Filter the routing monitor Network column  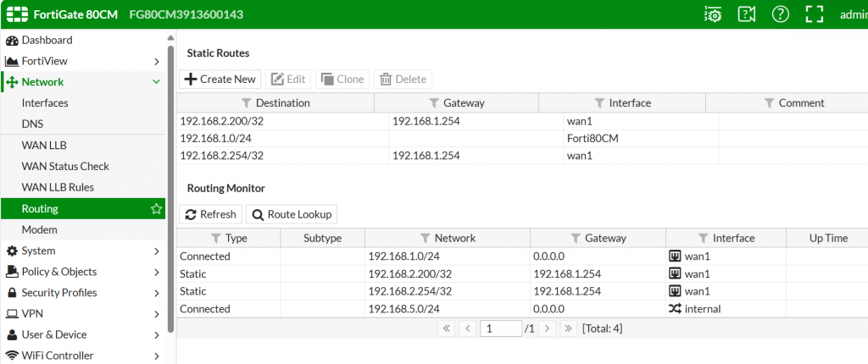tap(425, 239)
